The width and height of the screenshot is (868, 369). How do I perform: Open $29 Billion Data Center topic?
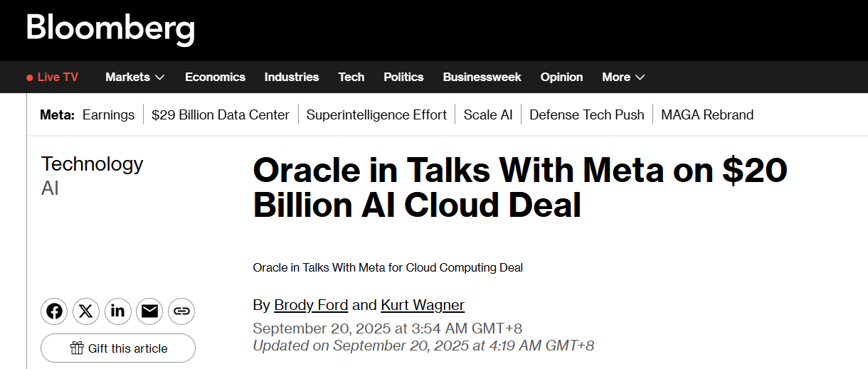221,114
